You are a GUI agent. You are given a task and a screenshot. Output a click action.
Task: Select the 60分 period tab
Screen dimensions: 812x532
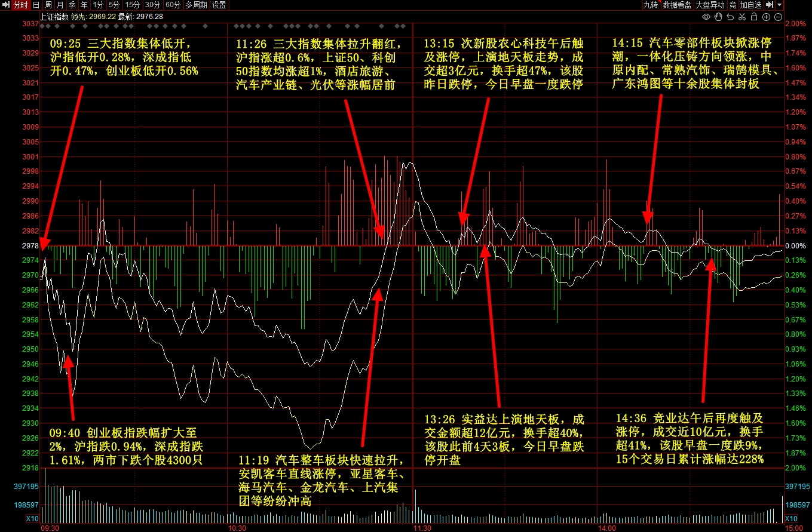(173, 5)
